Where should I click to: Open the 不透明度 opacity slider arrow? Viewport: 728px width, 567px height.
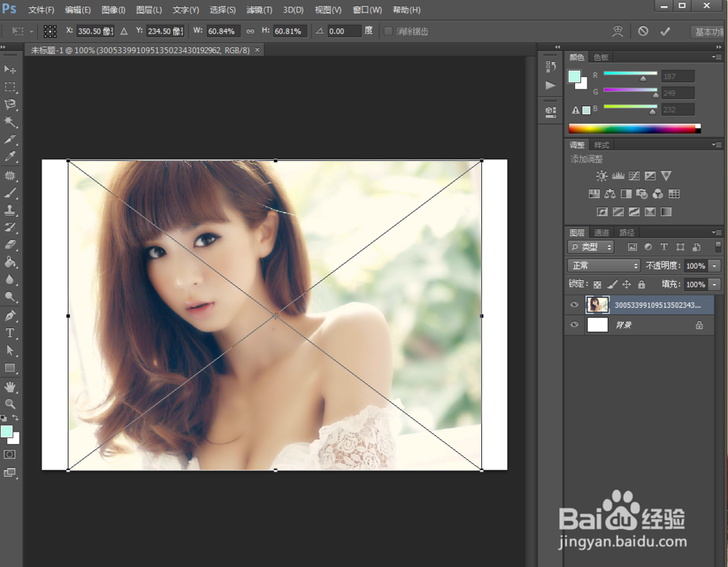point(715,266)
